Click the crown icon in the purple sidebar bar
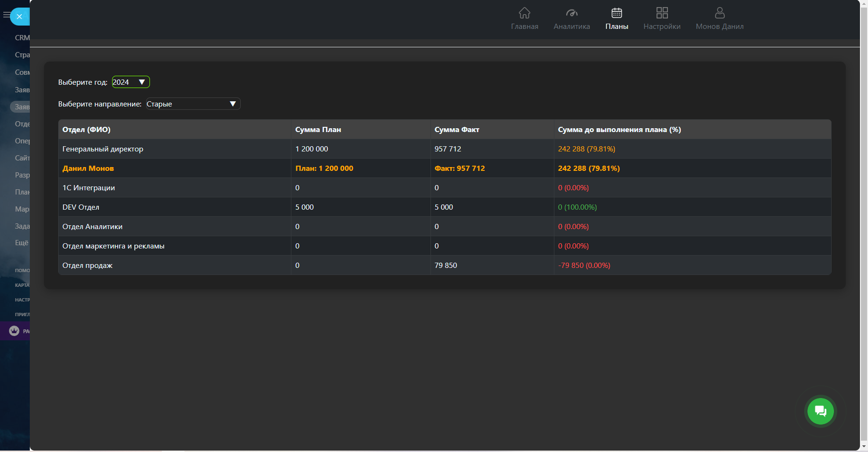The height and width of the screenshot is (452, 868). click(14, 331)
